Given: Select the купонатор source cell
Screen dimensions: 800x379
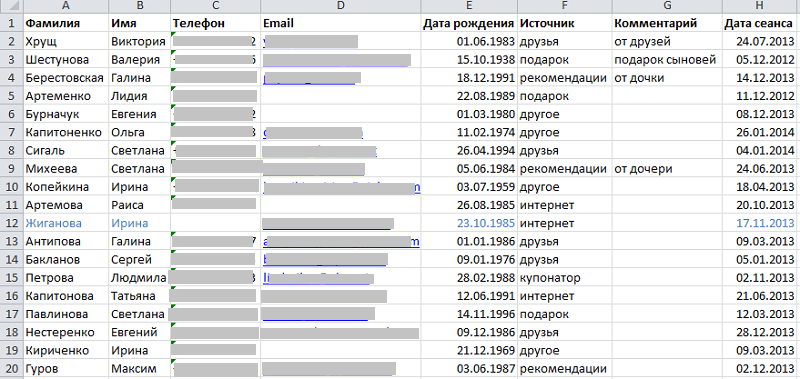Looking at the screenshot, I should (x=565, y=277).
